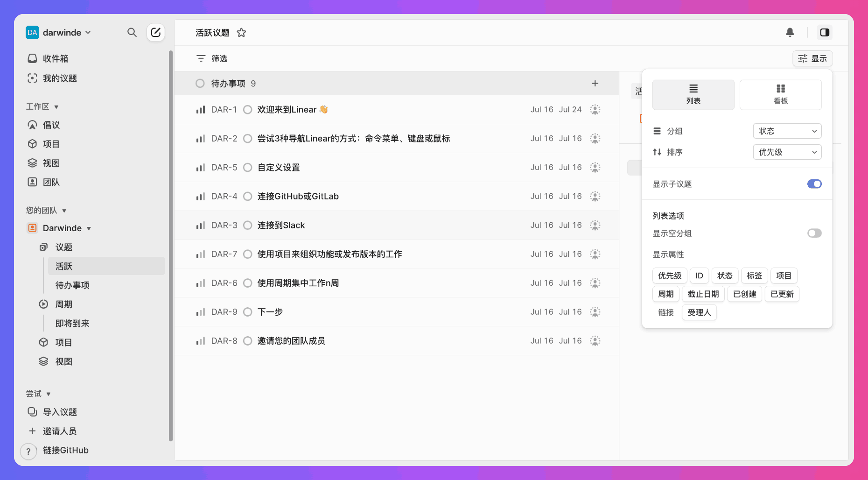This screenshot has width=868, height=480.
Task: Open the 视图 icon under Darwinde
Action: point(43,361)
